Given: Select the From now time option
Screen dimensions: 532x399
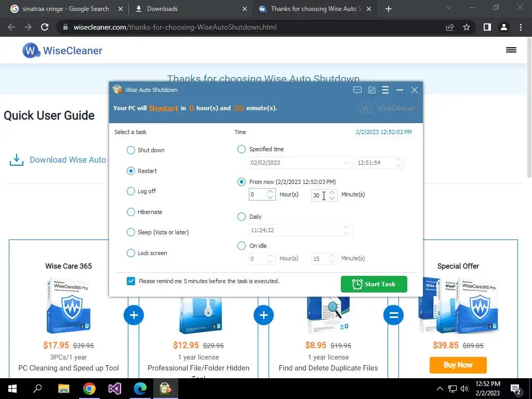Looking at the screenshot, I should (241, 182).
